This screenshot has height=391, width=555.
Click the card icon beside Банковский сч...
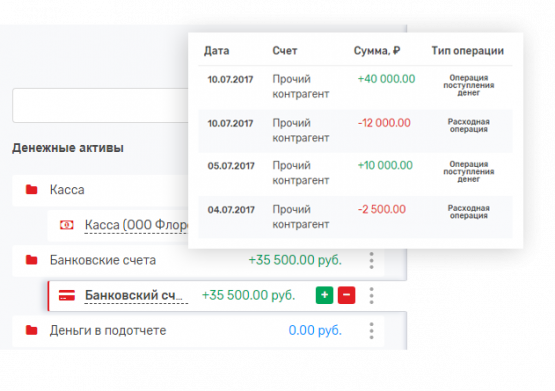click(x=67, y=295)
